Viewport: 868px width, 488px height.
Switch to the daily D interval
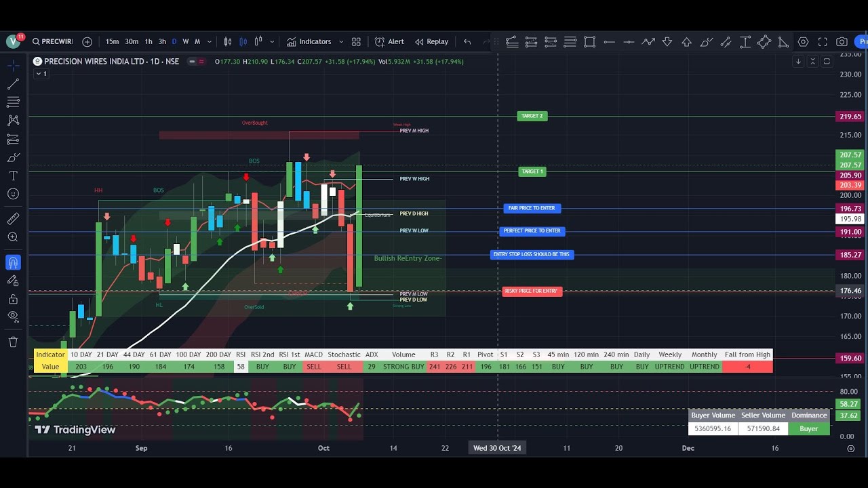point(174,41)
